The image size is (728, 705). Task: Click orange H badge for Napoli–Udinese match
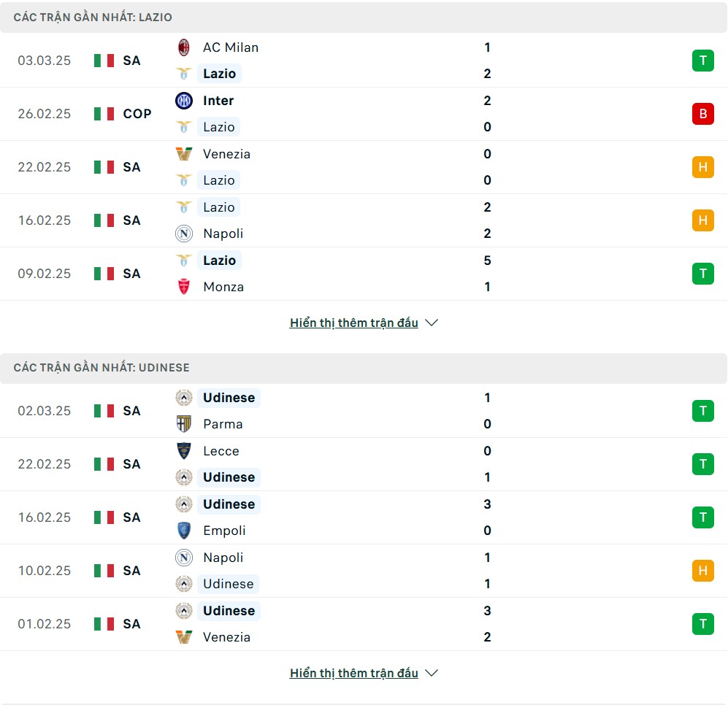(x=703, y=571)
